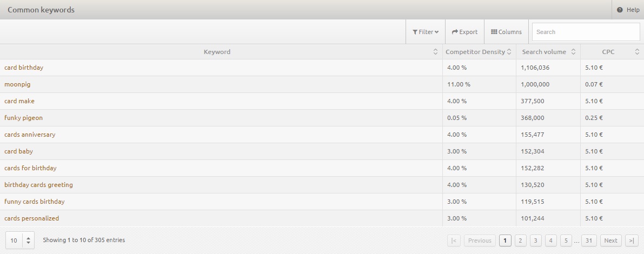The width and height of the screenshot is (644, 254).
Task: Sort by CPC column arrows
Action: click(x=637, y=52)
